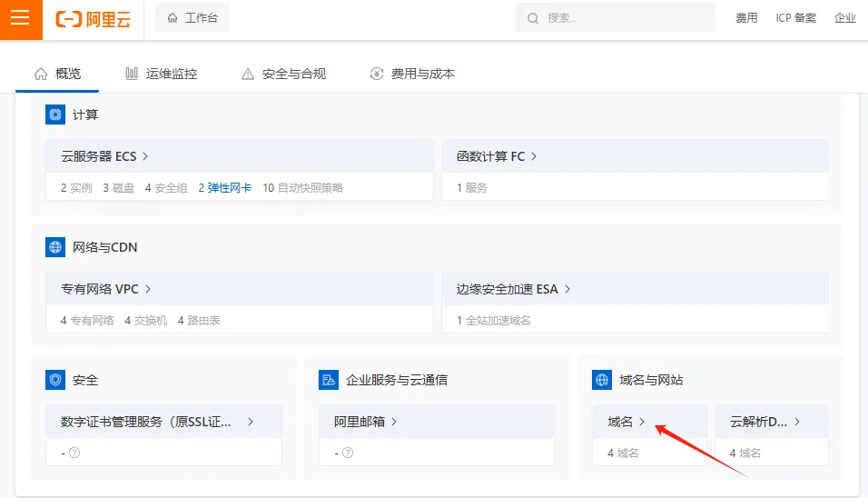The image size is (868, 498).
Task: Expand the 数字证书管理服务 chevron
Action: tap(251, 422)
